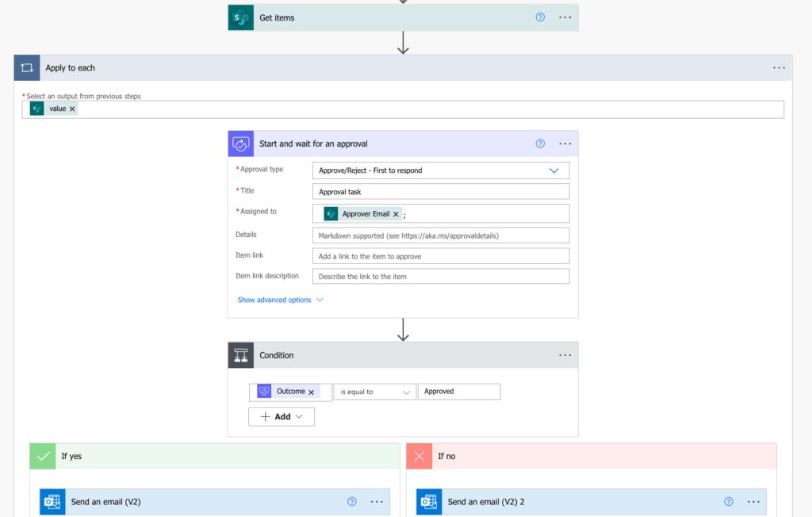Image resolution: width=812 pixels, height=517 pixels.
Task: Click the Condition action icon
Action: pos(240,354)
